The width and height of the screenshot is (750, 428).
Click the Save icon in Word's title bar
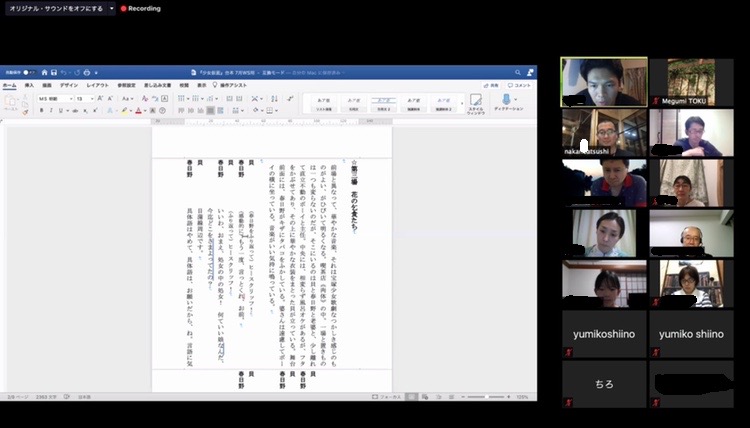pyautogui.click(x=56, y=72)
